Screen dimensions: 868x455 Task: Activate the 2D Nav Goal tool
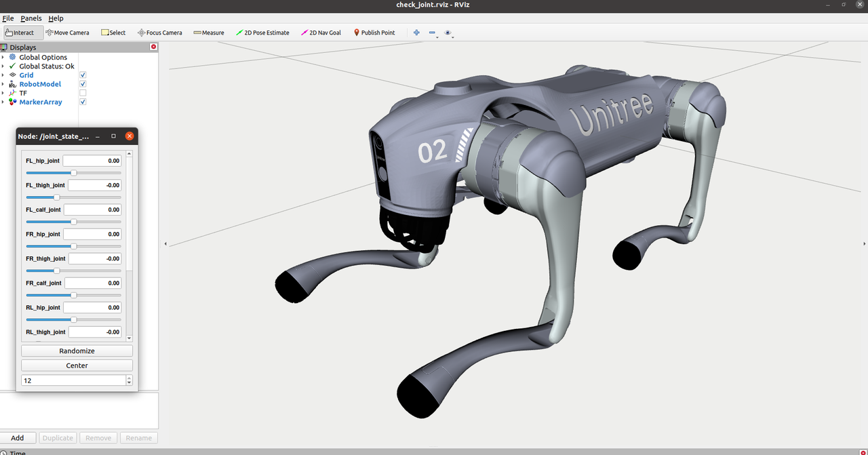[x=320, y=33]
